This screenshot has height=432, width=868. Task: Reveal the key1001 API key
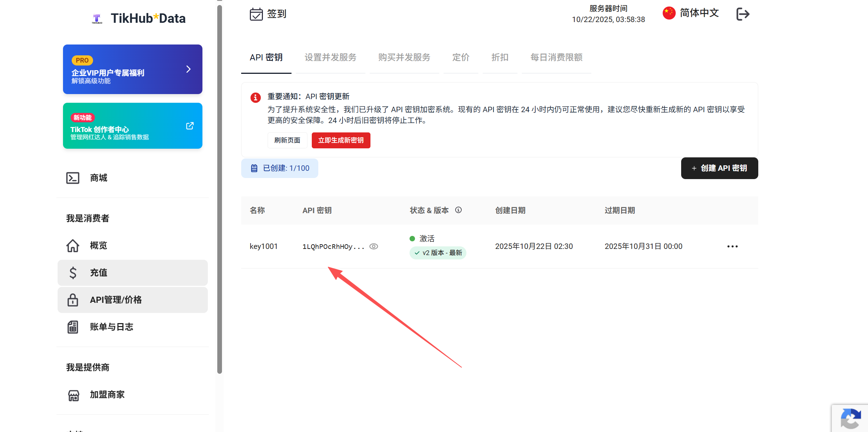click(374, 246)
